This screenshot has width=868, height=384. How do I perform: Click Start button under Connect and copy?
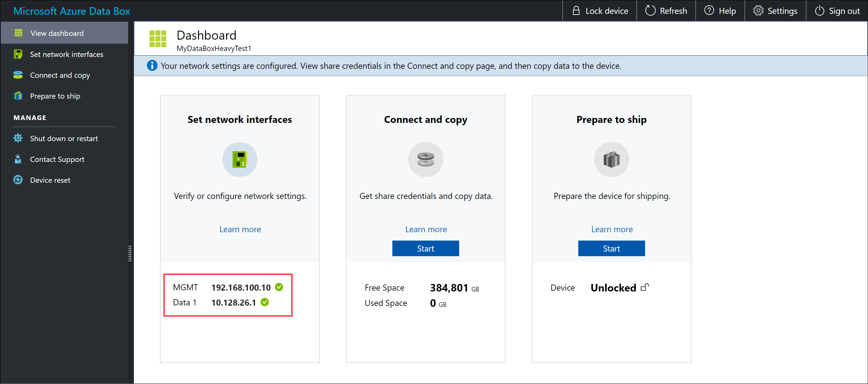(425, 248)
